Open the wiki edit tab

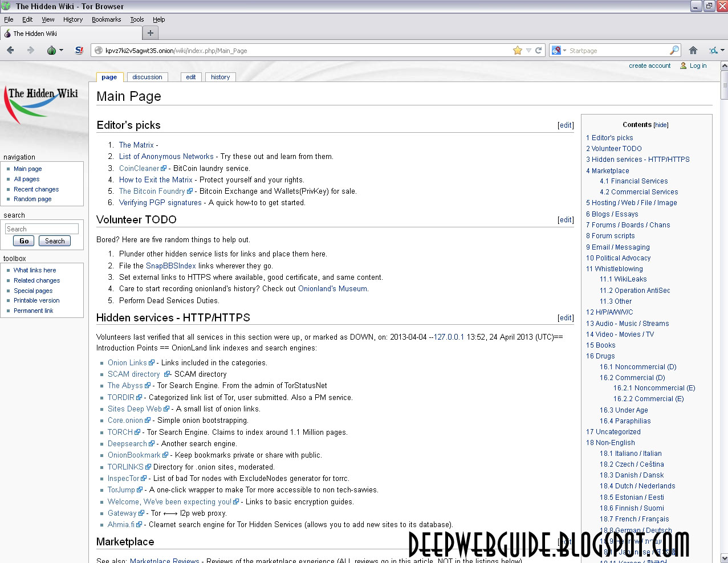point(191,77)
